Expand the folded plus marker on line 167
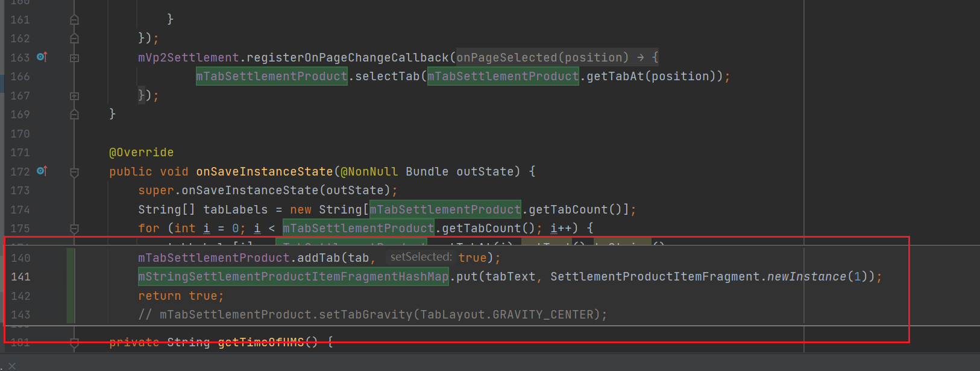 click(x=74, y=96)
